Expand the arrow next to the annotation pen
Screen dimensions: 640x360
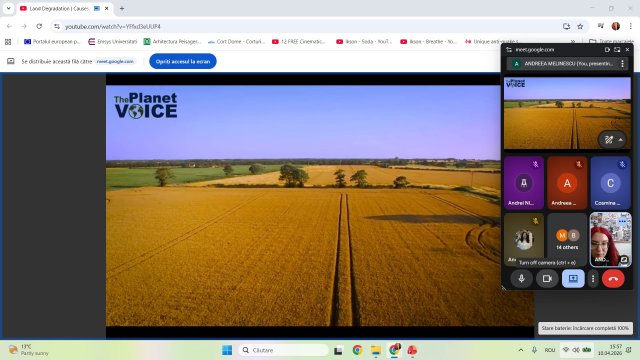(x=620, y=140)
